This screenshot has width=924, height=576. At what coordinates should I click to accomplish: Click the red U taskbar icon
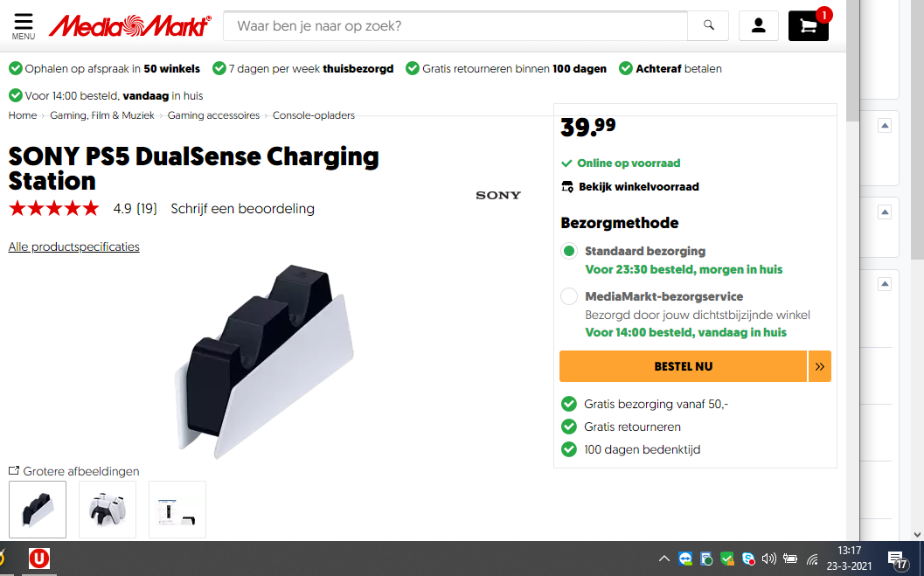pyautogui.click(x=39, y=559)
